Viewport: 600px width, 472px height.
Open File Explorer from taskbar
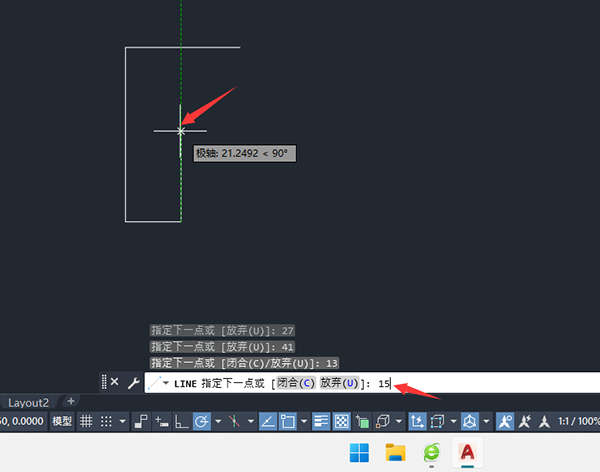(395, 452)
